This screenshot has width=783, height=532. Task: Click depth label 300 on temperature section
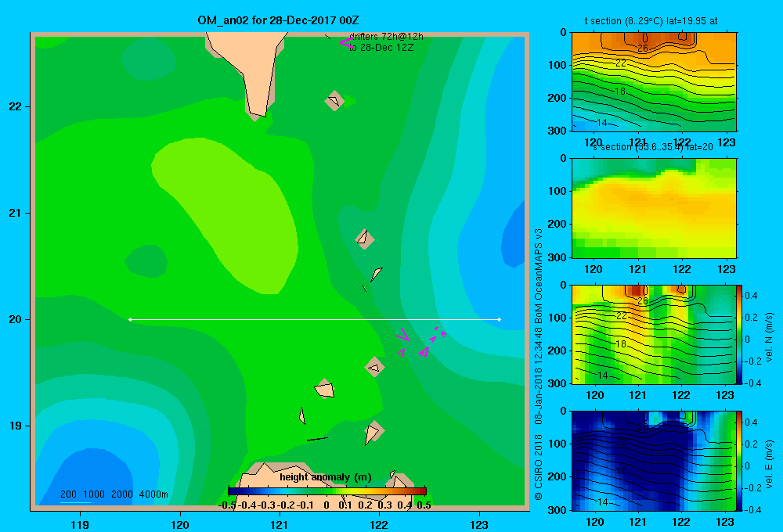(557, 131)
